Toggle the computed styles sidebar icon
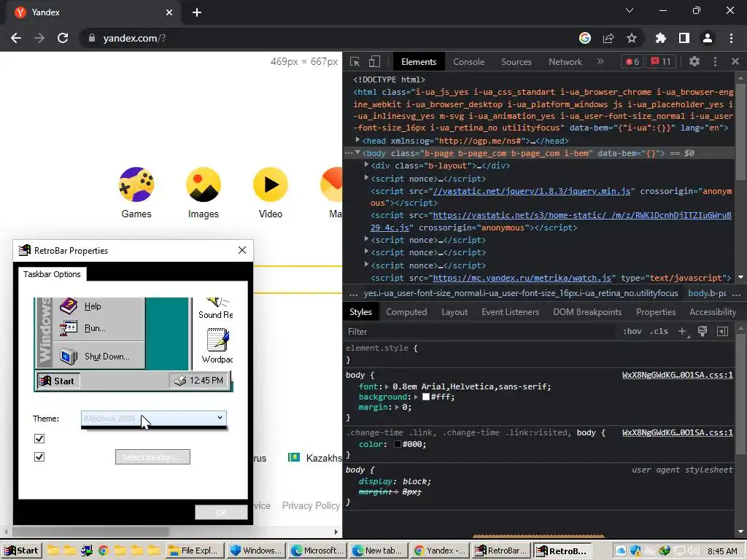 [722, 332]
